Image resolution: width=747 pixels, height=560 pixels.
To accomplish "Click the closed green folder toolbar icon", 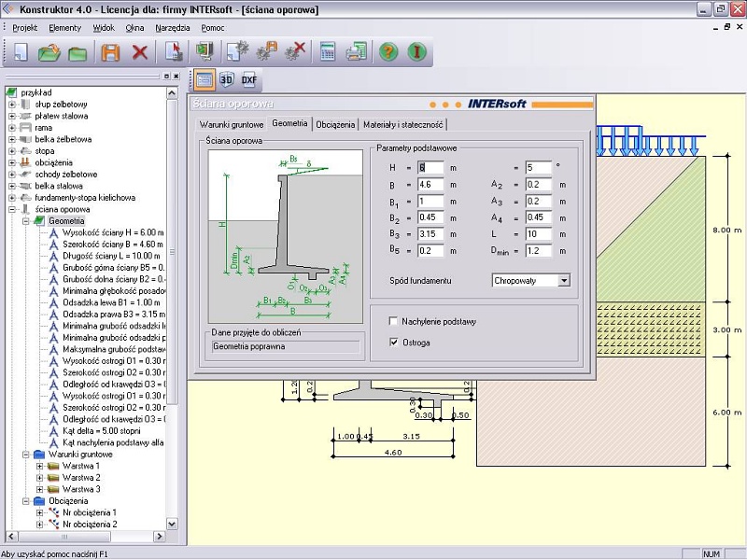I will (x=78, y=52).
